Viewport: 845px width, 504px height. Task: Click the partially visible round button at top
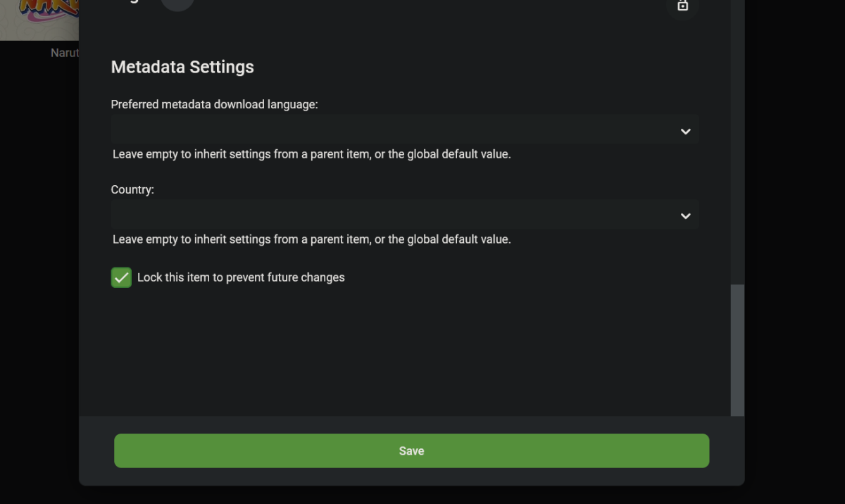pos(177,4)
